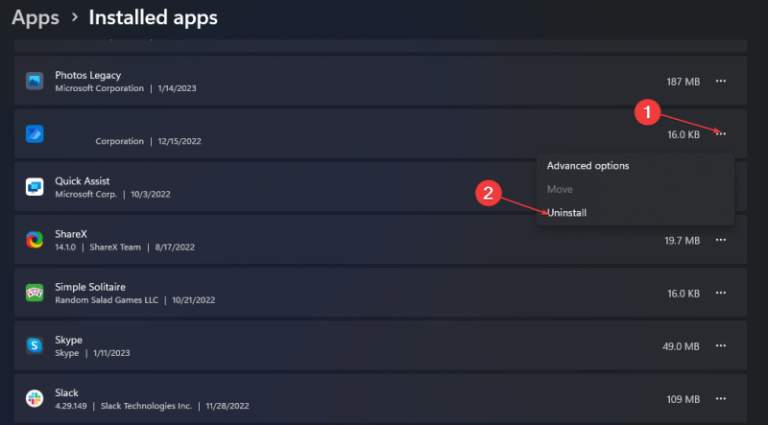Image resolution: width=768 pixels, height=425 pixels.
Task: Click the ShareX app icon
Action: (35, 240)
